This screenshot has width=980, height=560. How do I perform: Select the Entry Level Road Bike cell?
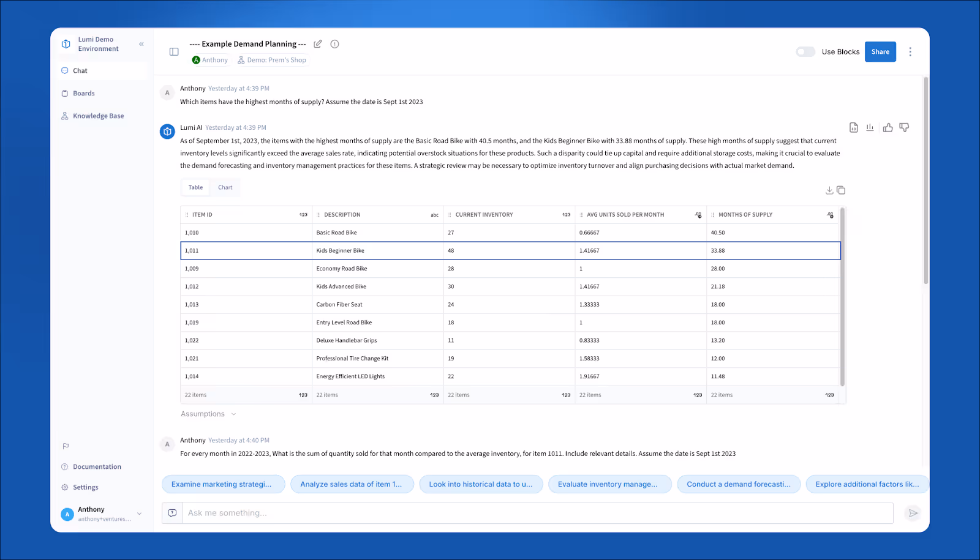tap(377, 323)
